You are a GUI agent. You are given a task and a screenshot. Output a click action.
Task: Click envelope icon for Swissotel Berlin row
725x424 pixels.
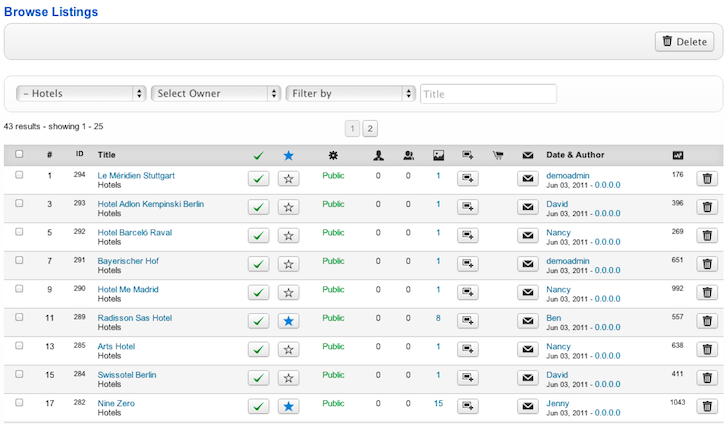coord(527,378)
